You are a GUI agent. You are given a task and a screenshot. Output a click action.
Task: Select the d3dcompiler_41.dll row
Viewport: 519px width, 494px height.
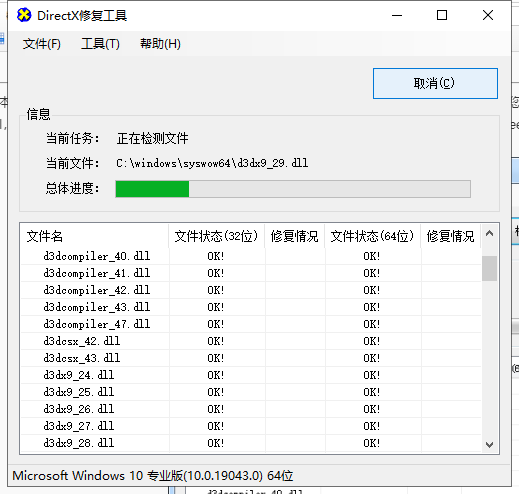(x=251, y=273)
